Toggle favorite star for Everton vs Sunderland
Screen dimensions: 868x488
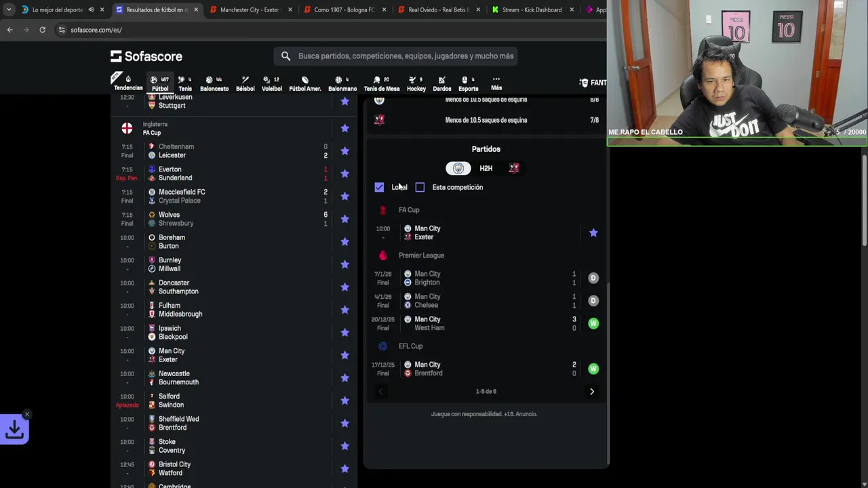click(344, 174)
